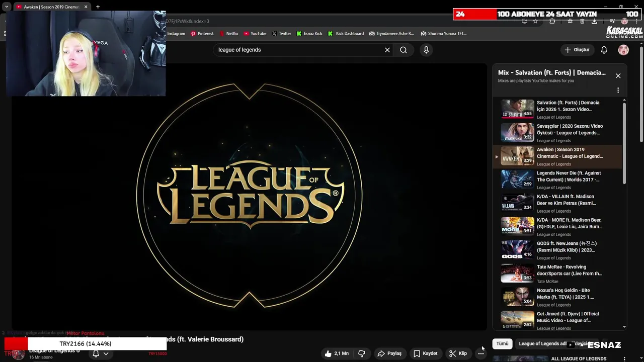This screenshot has width=644, height=362.
Task: Click the Oluştur create button
Action: [577, 50]
